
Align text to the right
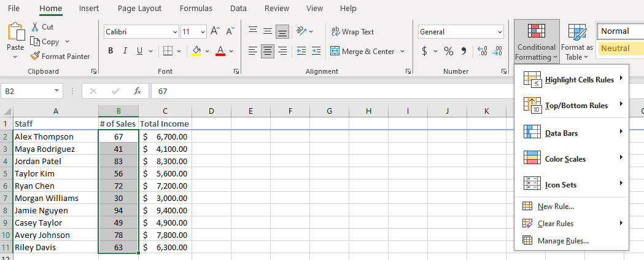coord(282,51)
